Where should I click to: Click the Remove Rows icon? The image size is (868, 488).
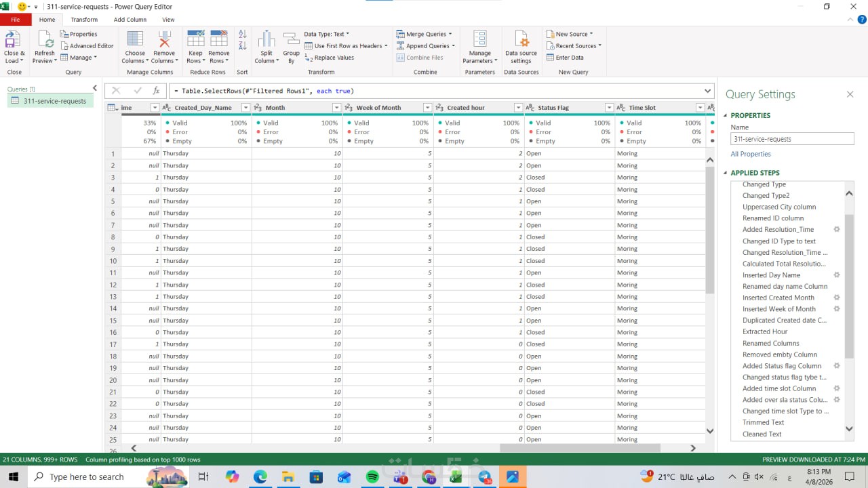coord(219,39)
